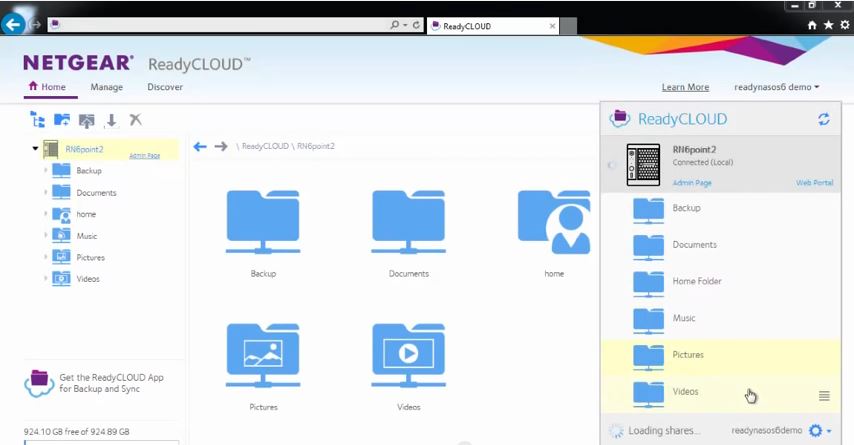Screen dimensions: 854x445
Task: Open the gear settings dropdown in the panel footer
Action: point(819,431)
